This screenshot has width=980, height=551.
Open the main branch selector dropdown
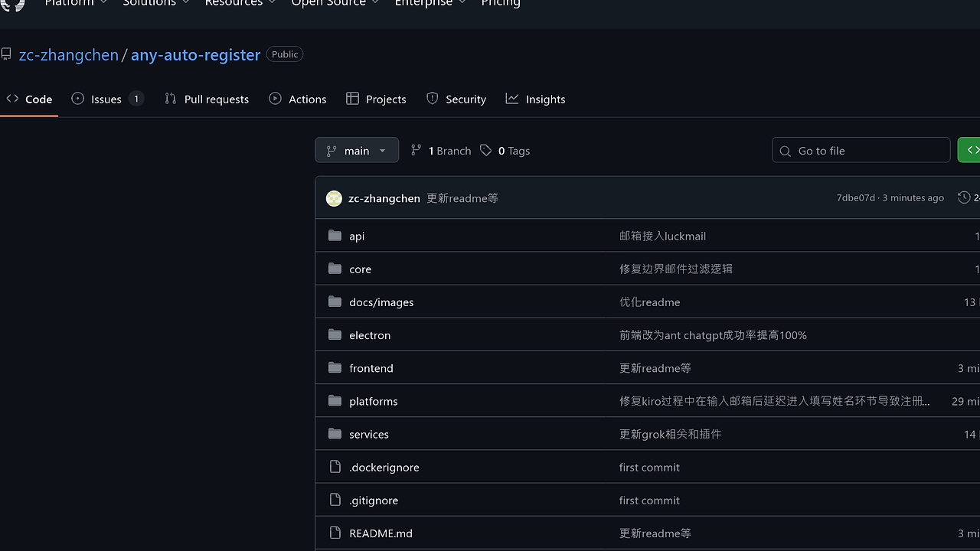pyautogui.click(x=357, y=151)
